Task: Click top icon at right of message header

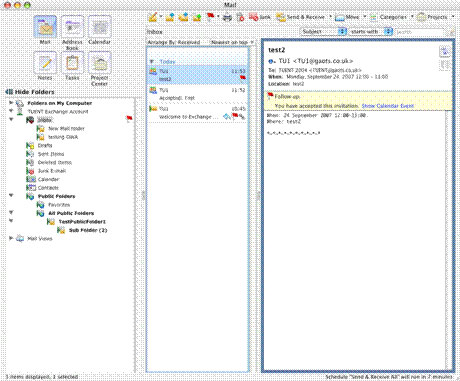Action: (445, 52)
